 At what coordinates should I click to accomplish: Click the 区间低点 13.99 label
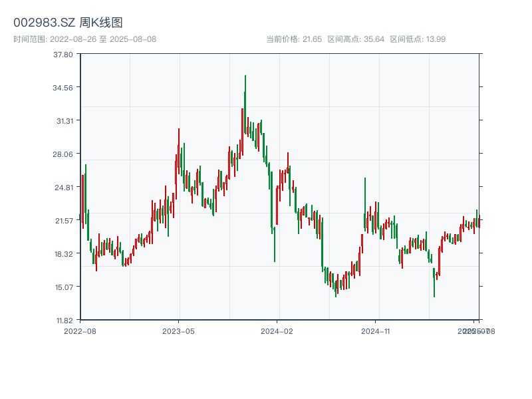(x=418, y=39)
